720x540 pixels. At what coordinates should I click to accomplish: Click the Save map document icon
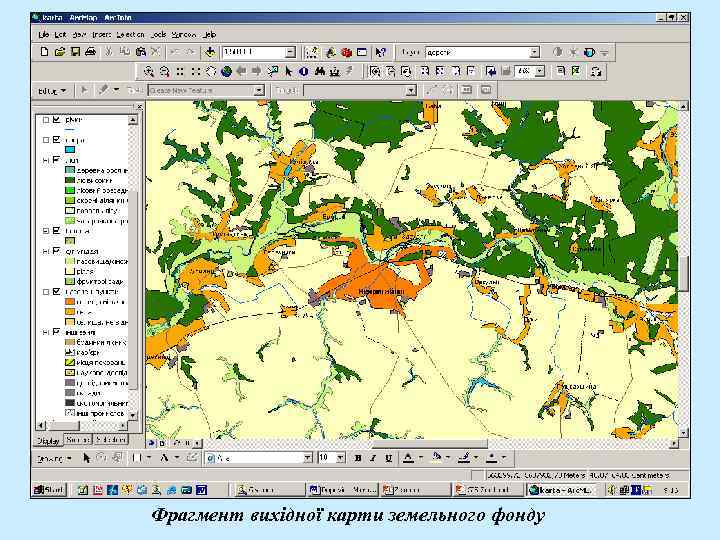coord(75,52)
